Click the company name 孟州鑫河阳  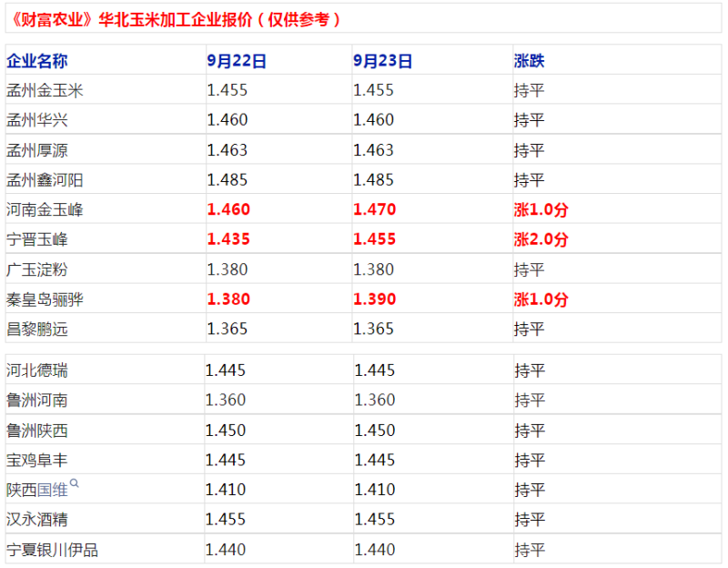[45, 179]
